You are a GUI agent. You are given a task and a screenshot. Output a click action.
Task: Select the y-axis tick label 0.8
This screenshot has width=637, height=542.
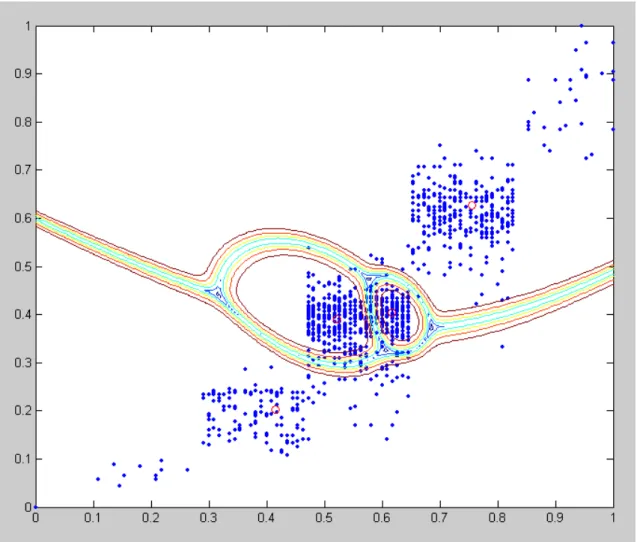[22, 122]
